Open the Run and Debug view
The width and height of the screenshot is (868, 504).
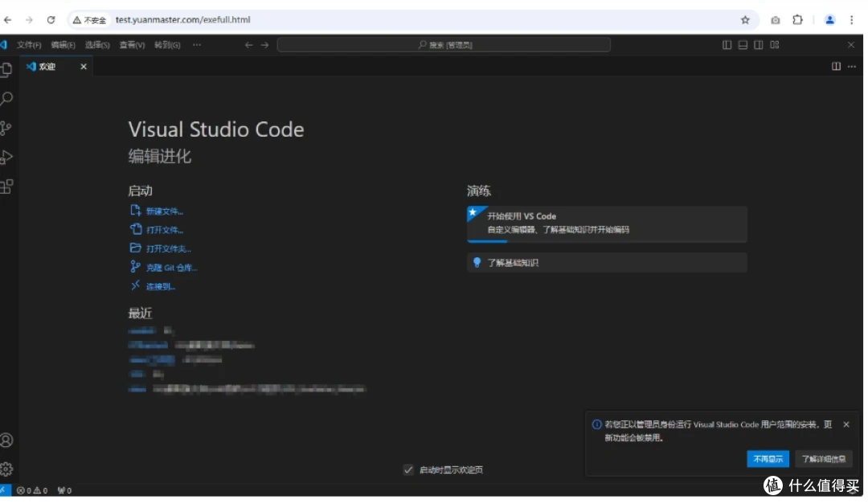(6, 158)
